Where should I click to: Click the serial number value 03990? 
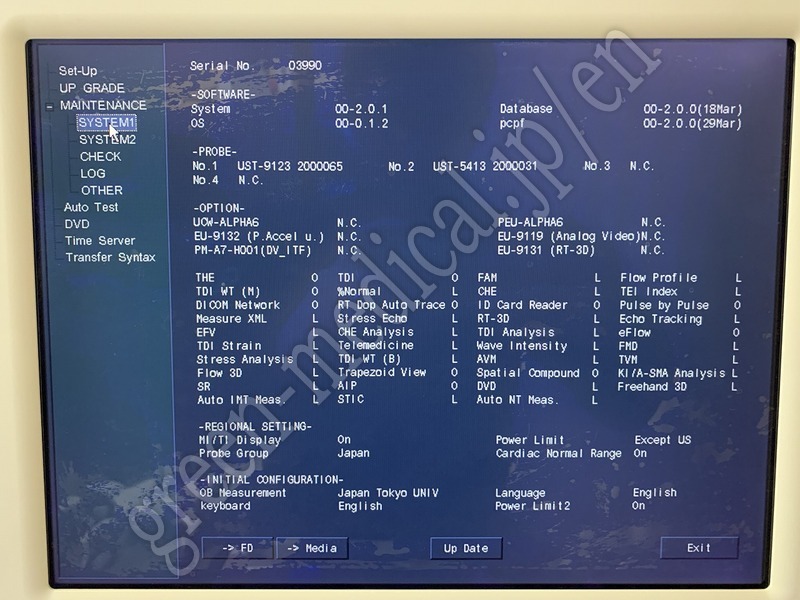tap(305, 66)
